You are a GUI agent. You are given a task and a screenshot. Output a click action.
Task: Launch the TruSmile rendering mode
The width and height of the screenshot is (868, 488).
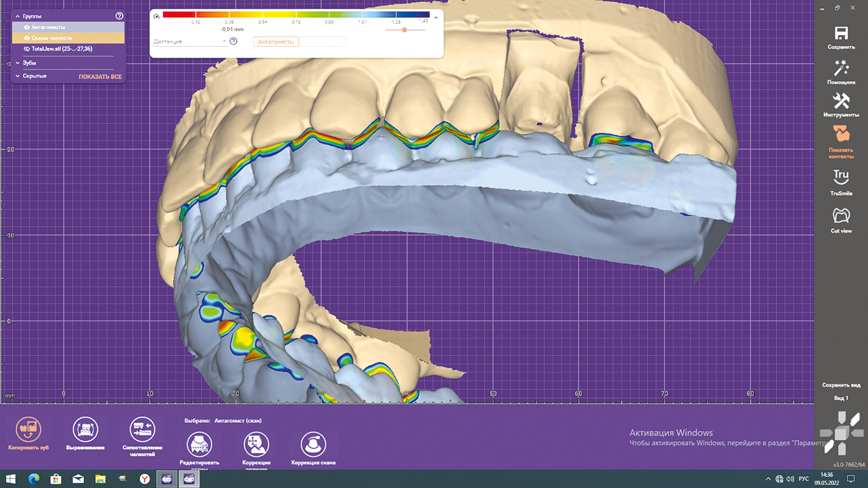tap(841, 177)
